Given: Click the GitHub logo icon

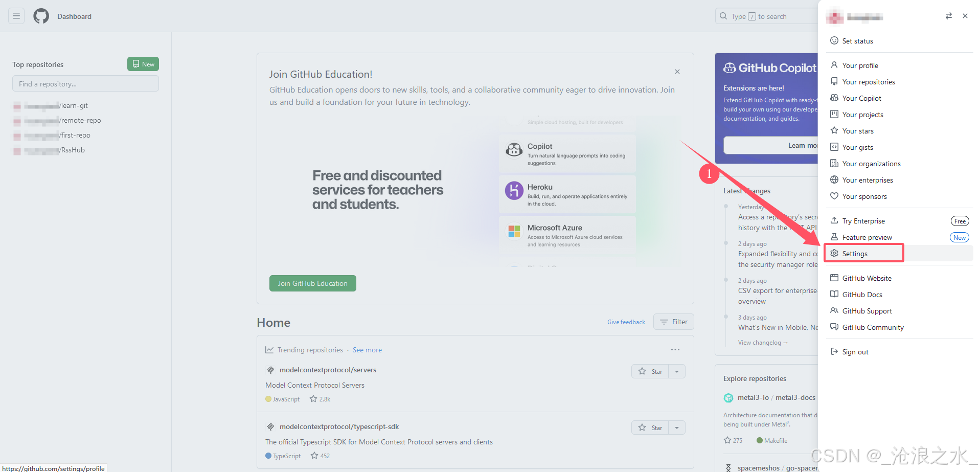Looking at the screenshot, I should coord(41,16).
